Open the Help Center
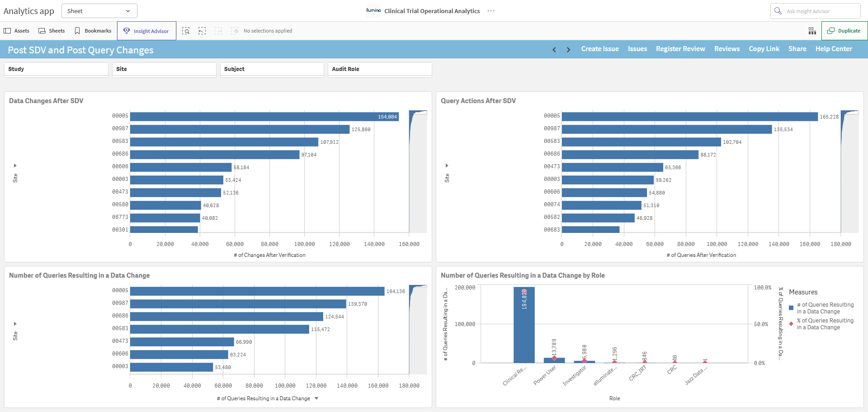This screenshot has width=868, height=412. click(x=834, y=49)
